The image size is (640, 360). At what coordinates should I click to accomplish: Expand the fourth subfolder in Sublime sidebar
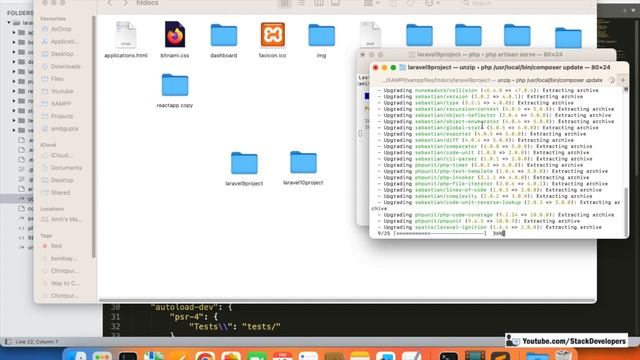(x=14, y=62)
